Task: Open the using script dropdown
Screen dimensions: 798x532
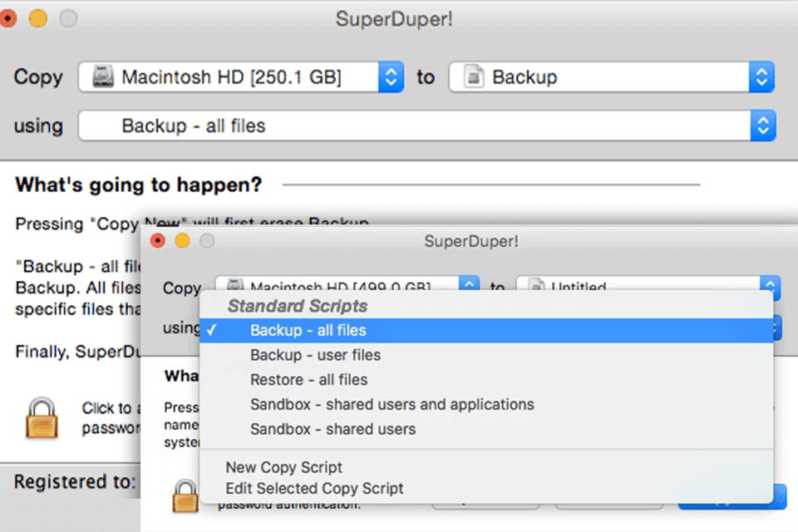Action: click(761, 126)
